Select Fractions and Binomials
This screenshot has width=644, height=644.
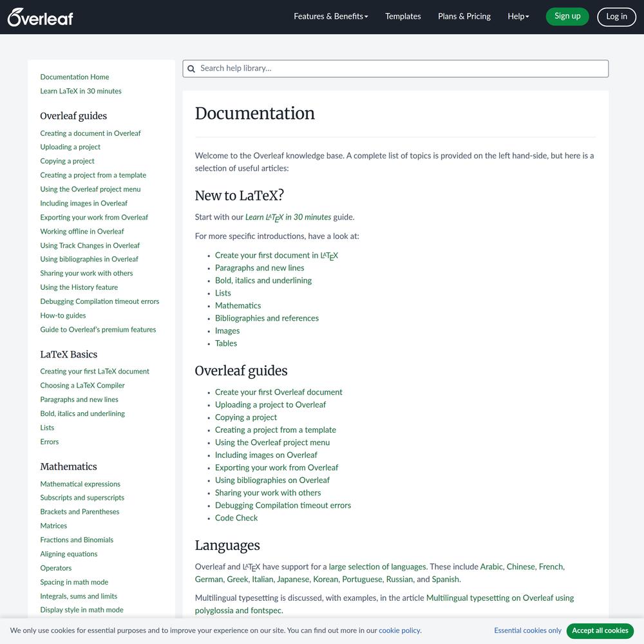coord(77,540)
